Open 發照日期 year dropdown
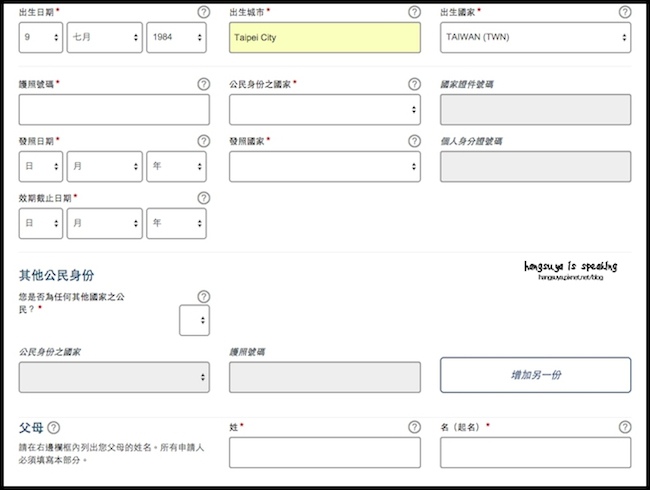Screen dimensions: 650x490 click(x=176, y=166)
